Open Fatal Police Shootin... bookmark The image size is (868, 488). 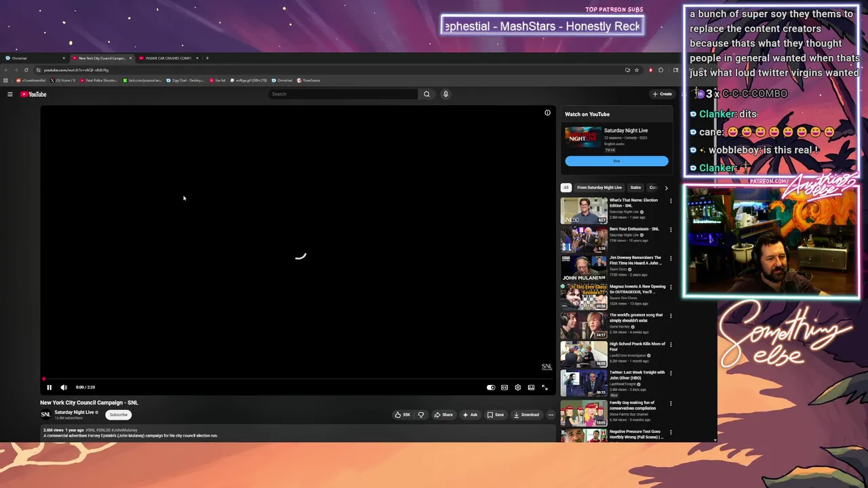99,80
